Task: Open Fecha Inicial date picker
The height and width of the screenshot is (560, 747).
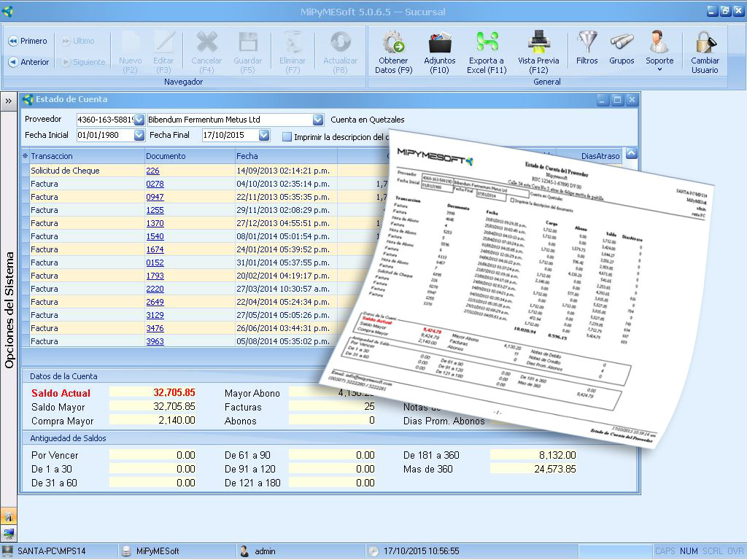Action: [139, 135]
